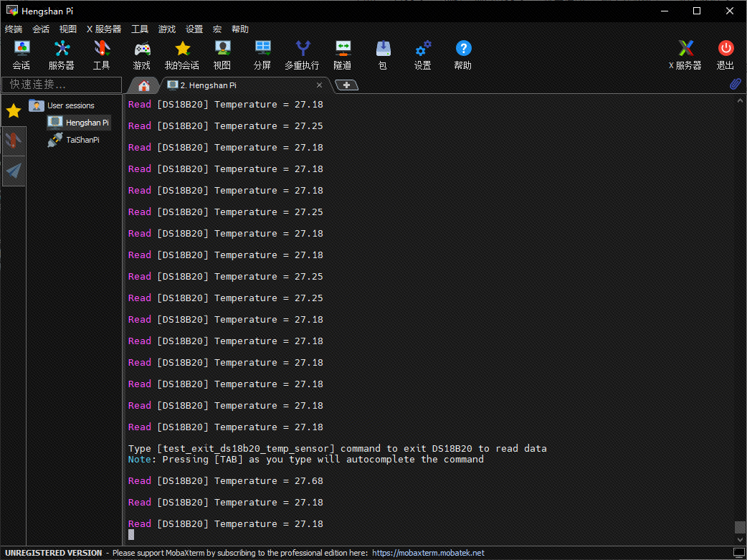Go to the Home tab icon

click(x=144, y=85)
